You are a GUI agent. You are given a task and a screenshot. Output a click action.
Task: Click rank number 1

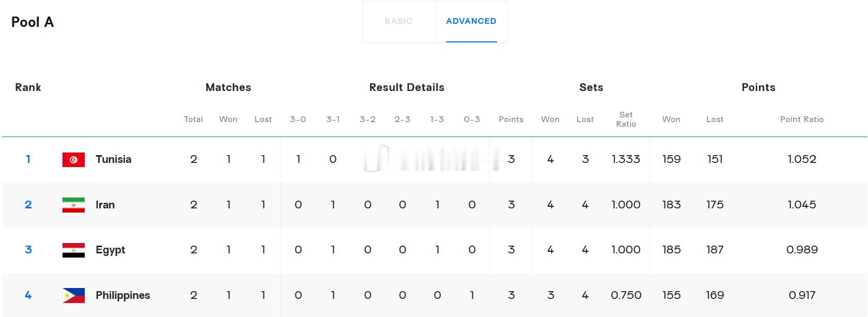[x=28, y=159]
